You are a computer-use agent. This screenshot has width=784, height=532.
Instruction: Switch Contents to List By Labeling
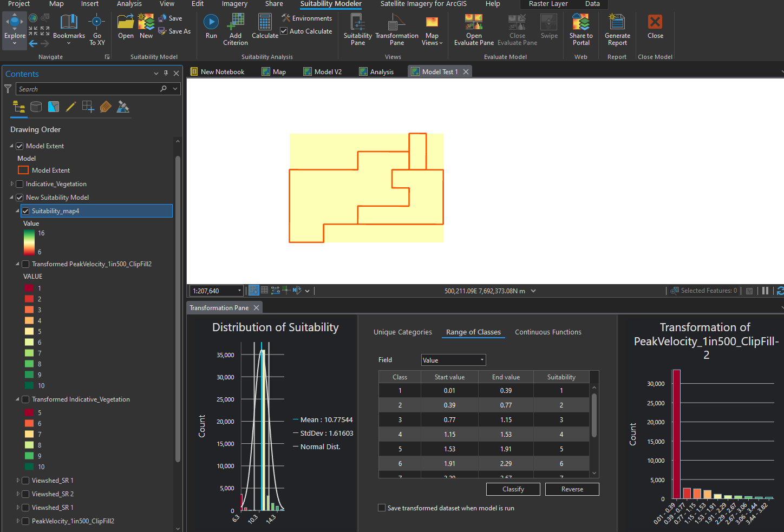tap(106, 107)
